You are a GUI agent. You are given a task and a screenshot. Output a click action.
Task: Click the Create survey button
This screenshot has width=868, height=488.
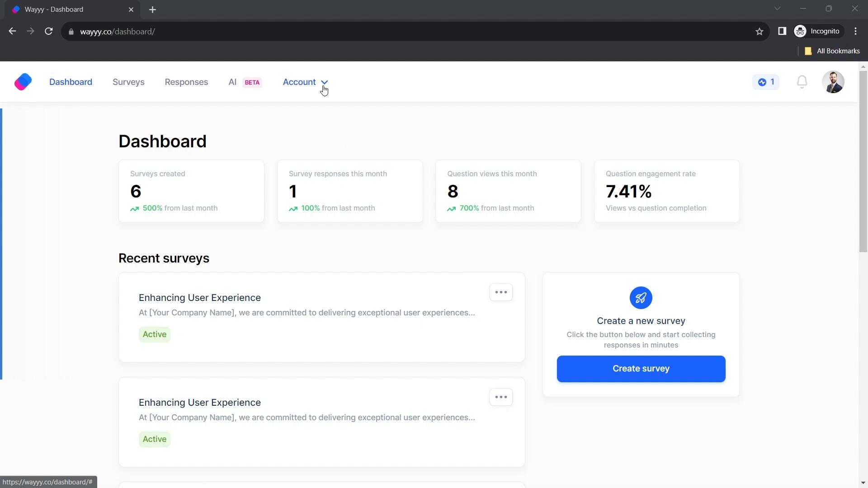coord(641,368)
